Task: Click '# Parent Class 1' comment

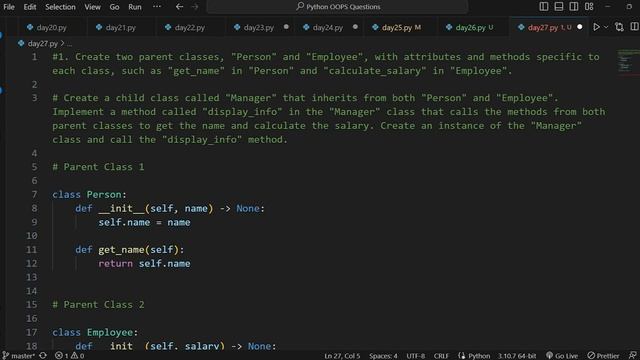Action: click(98, 167)
